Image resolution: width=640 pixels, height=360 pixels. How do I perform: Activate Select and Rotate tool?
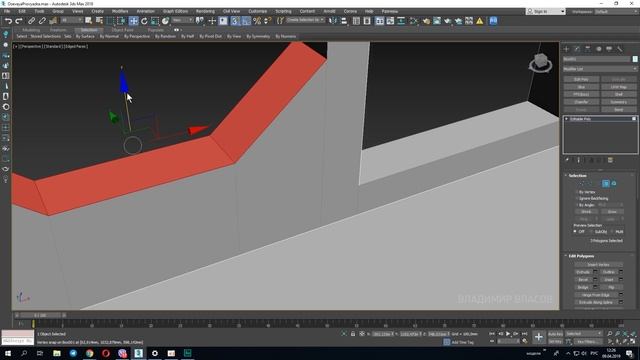click(x=144, y=21)
